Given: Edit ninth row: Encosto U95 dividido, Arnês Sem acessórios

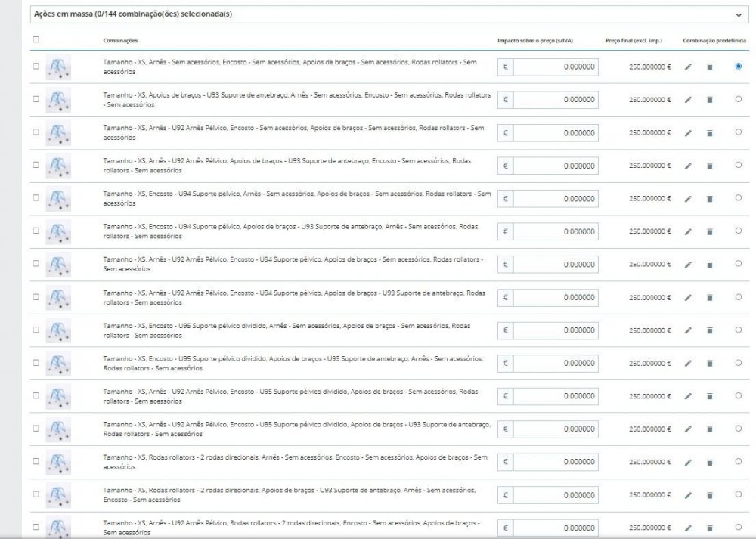Looking at the screenshot, I should point(688,330).
